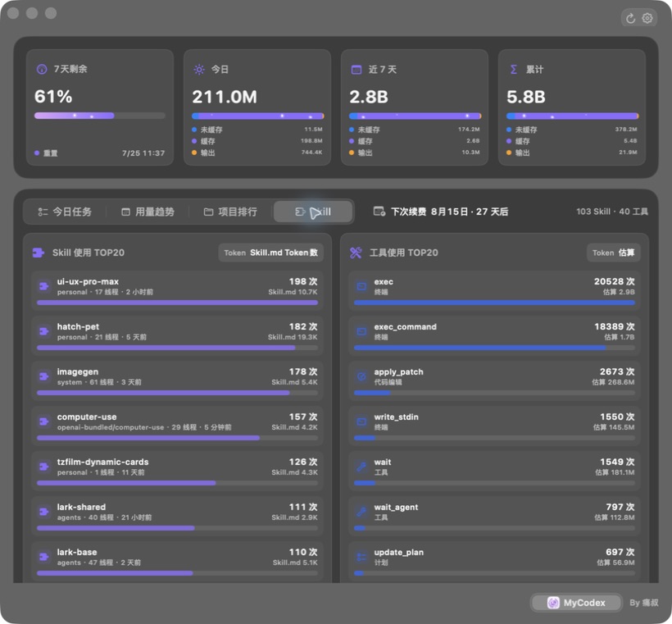Click the 输出 21.9M entry
This screenshot has height=624, width=672.
pyautogui.click(x=572, y=153)
